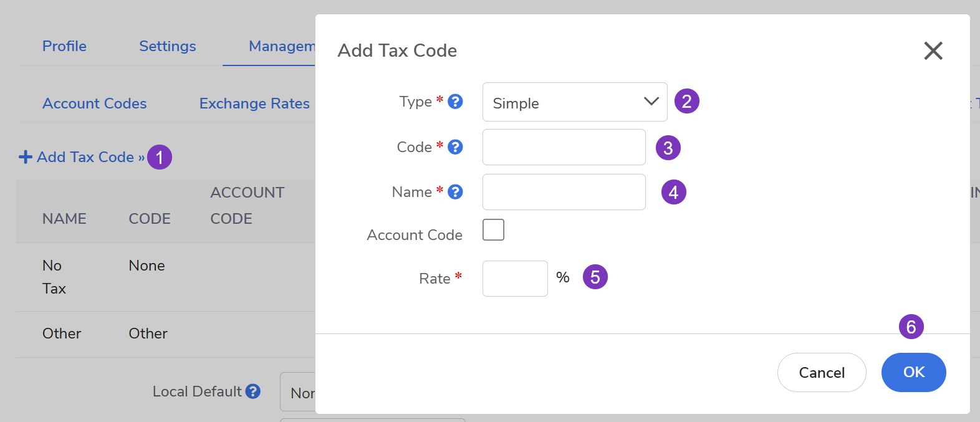Open the Exchange Rates sub-tab
The height and width of the screenshot is (422, 980).
254,103
